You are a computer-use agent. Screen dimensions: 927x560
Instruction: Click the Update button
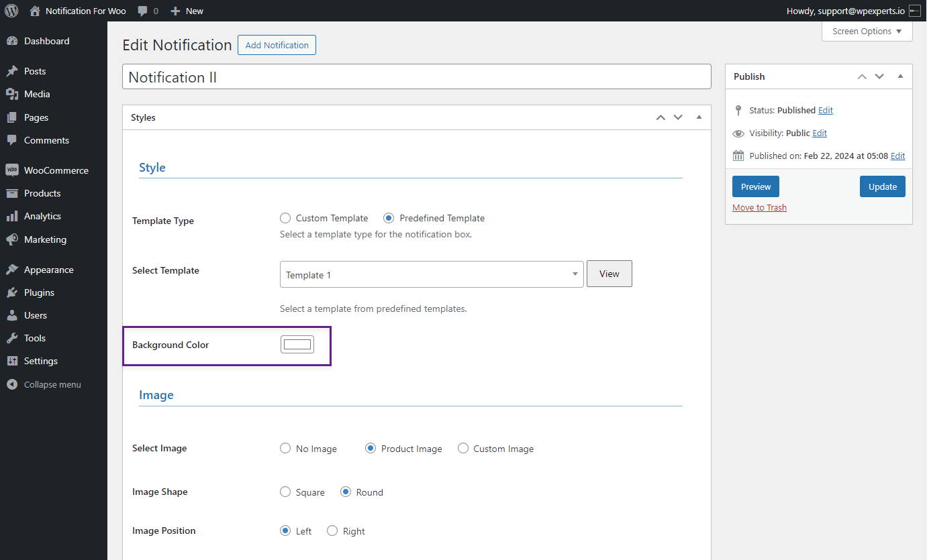click(883, 186)
